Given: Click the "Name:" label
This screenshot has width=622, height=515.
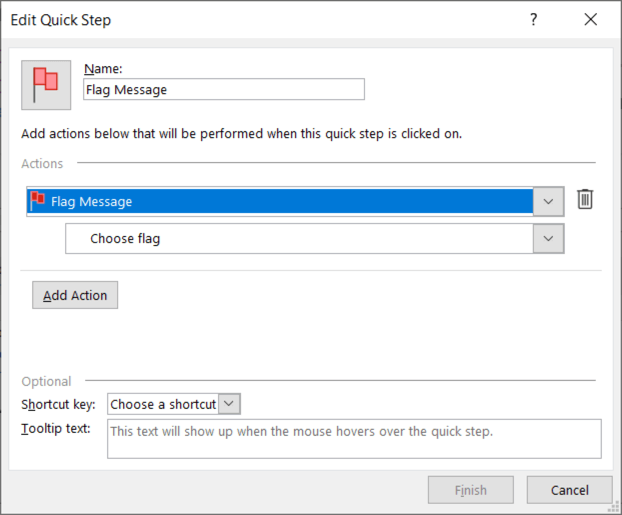Looking at the screenshot, I should click(x=101, y=69).
